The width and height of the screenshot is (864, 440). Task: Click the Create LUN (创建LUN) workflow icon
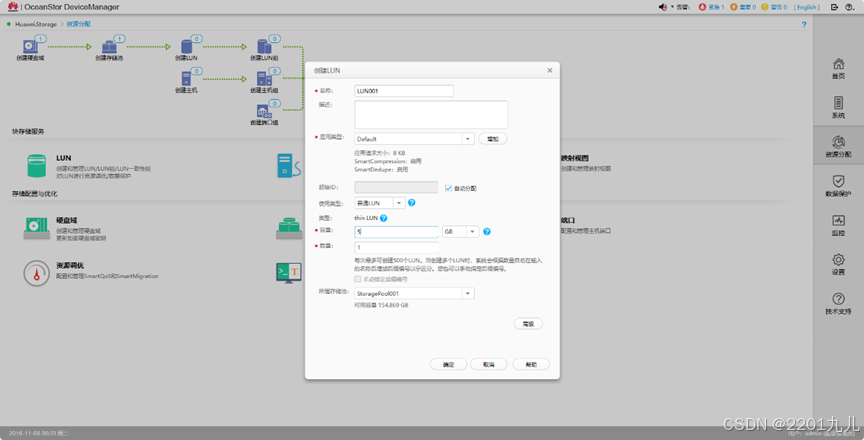(187, 47)
